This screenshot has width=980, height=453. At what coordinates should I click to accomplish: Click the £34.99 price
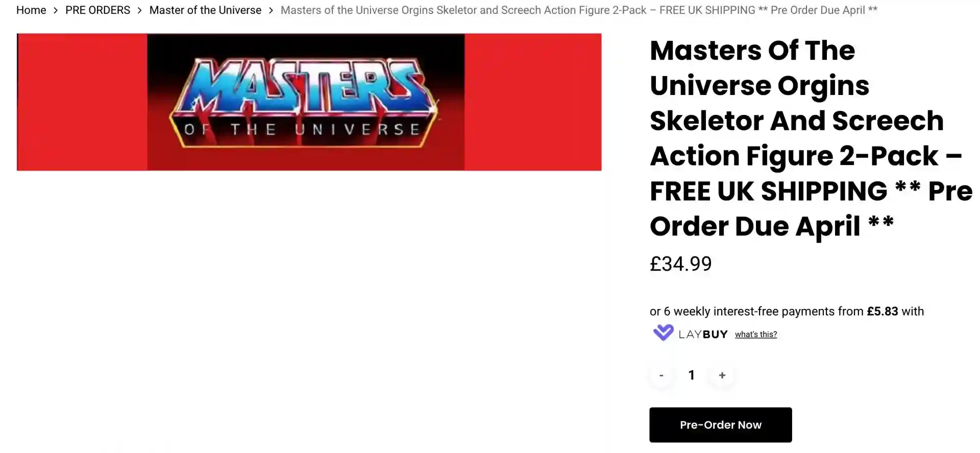(680, 264)
